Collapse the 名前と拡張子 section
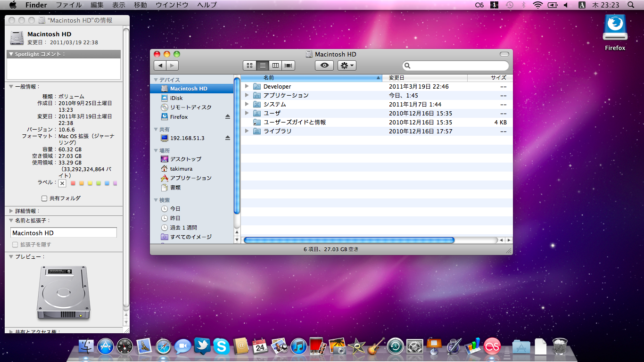This screenshot has height=362, width=644. coord(11,220)
